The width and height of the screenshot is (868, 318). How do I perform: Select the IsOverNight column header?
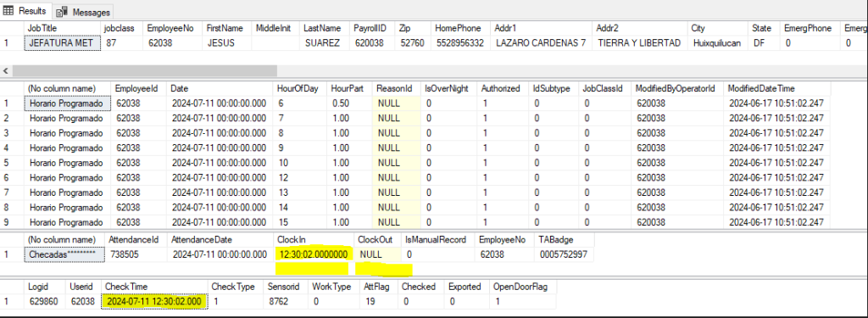[448, 89]
